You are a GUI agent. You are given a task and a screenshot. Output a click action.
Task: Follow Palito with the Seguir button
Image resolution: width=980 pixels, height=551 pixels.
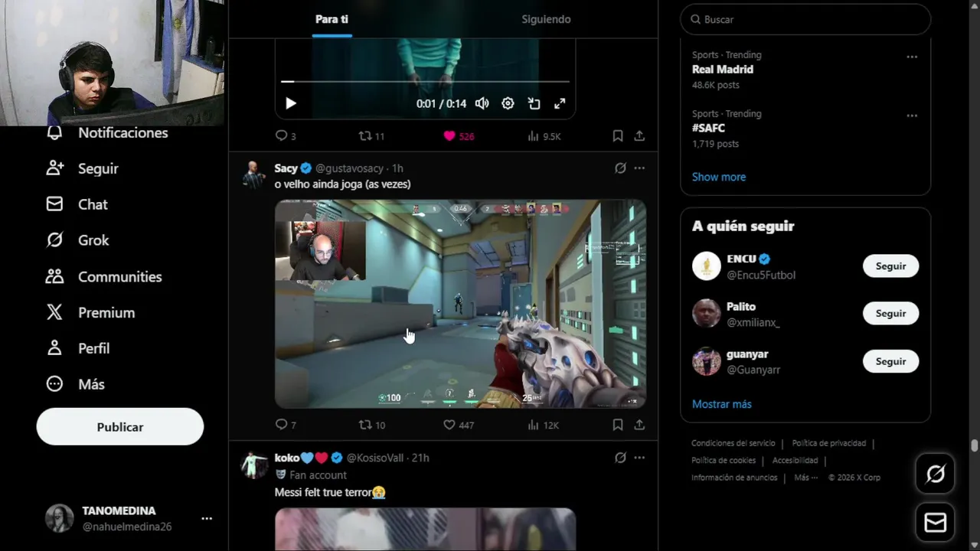890,314
